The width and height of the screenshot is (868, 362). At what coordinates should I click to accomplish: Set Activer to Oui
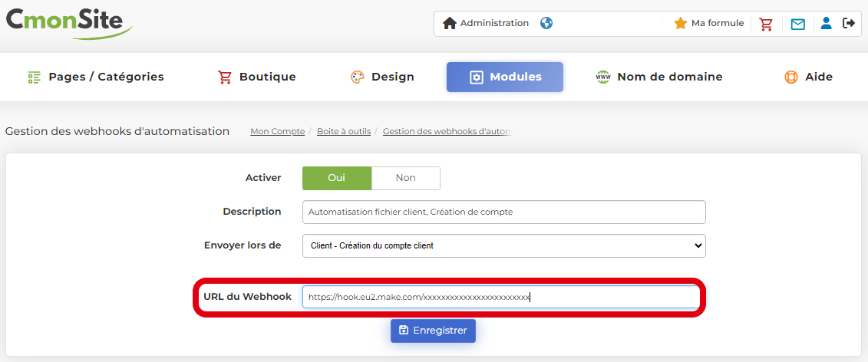336,178
